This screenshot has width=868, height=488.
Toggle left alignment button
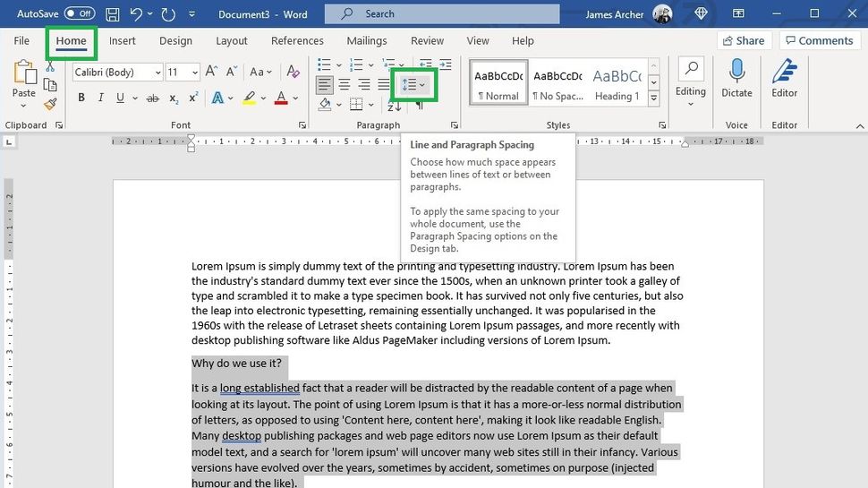[x=325, y=85]
